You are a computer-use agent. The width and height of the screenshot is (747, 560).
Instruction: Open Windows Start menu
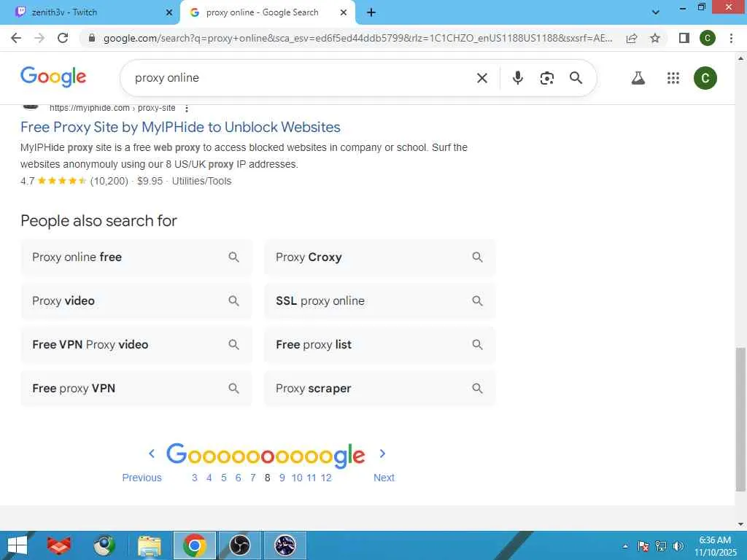point(18,545)
